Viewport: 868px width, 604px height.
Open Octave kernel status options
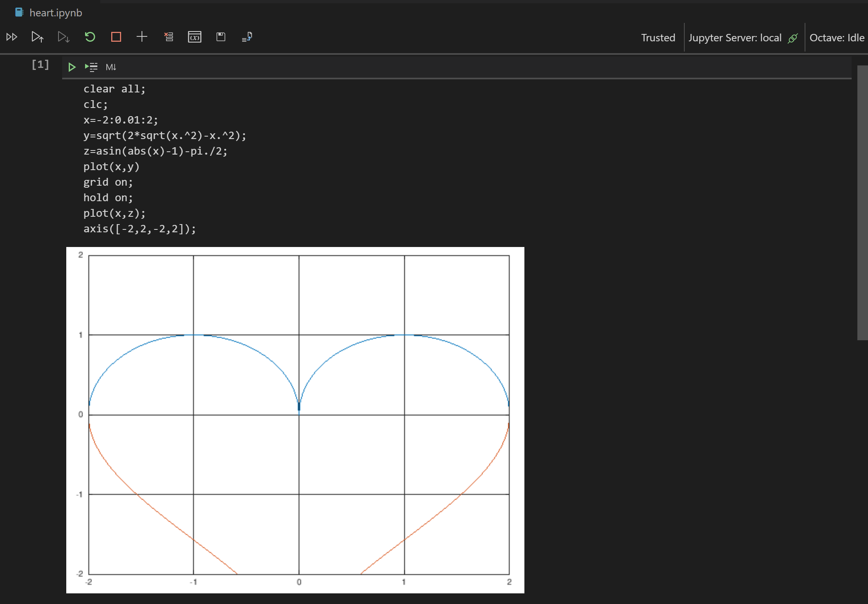[x=837, y=37]
